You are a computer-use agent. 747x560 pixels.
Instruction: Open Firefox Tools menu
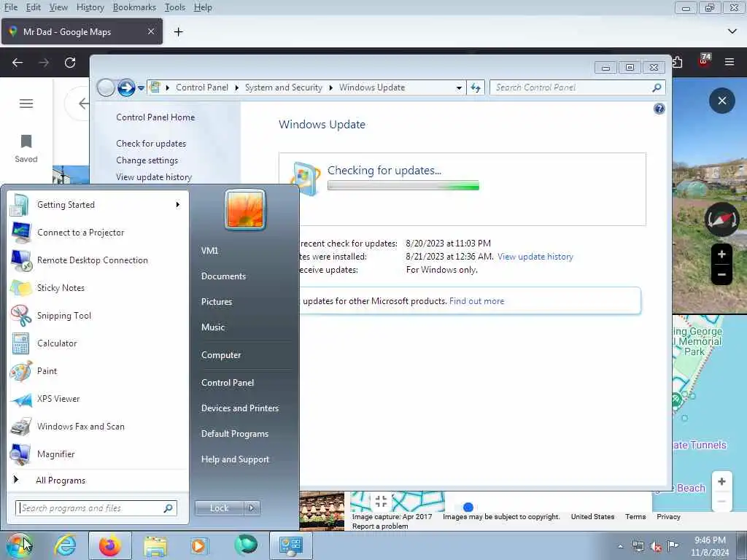(174, 7)
